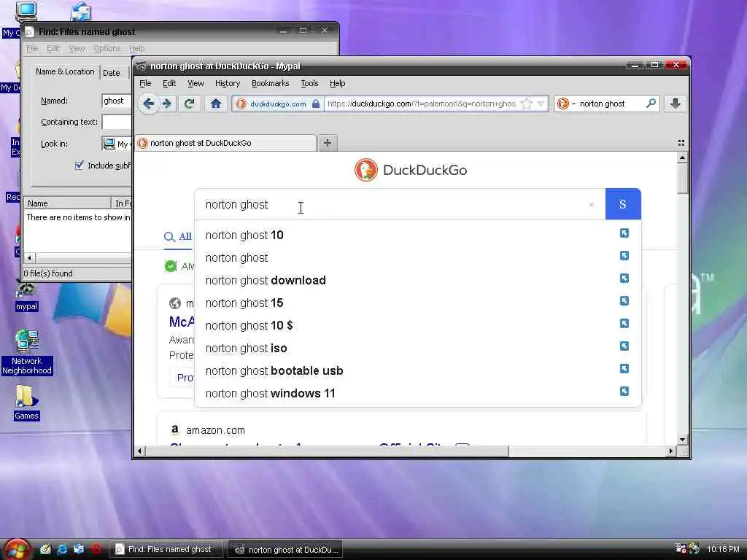
Task: Go forward with the browser Forward arrow
Action: point(167,104)
